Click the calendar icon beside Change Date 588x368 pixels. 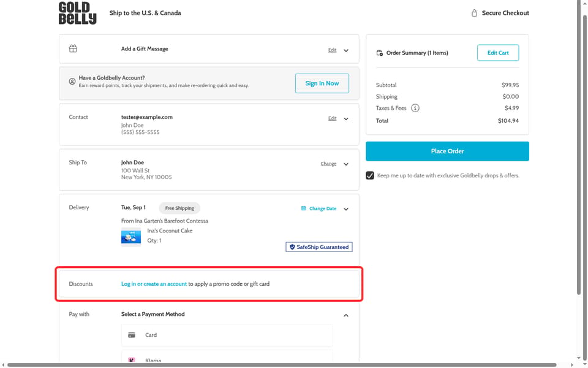tap(303, 209)
